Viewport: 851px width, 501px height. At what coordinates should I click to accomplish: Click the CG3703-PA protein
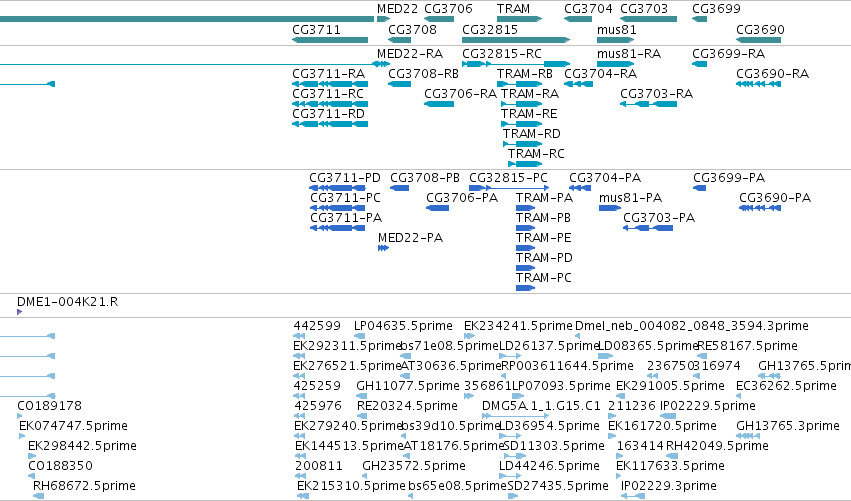[648, 228]
